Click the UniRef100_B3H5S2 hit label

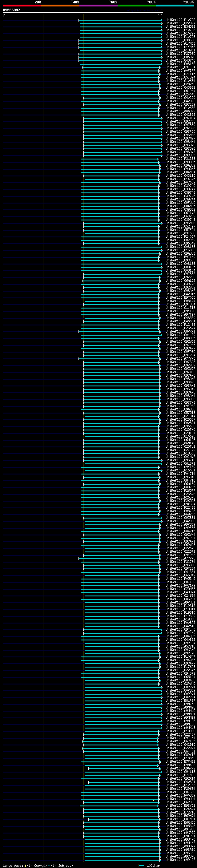coord(180,26)
